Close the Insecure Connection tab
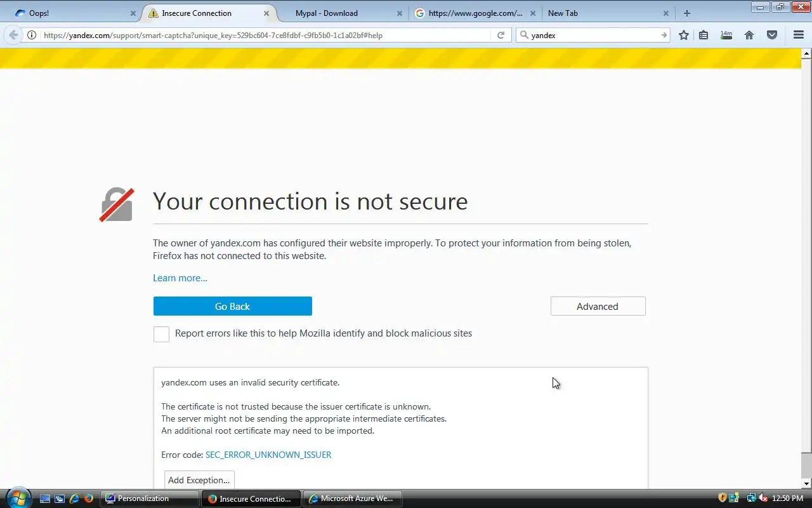This screenshot has height=508, width=812. tap(266, 13)
